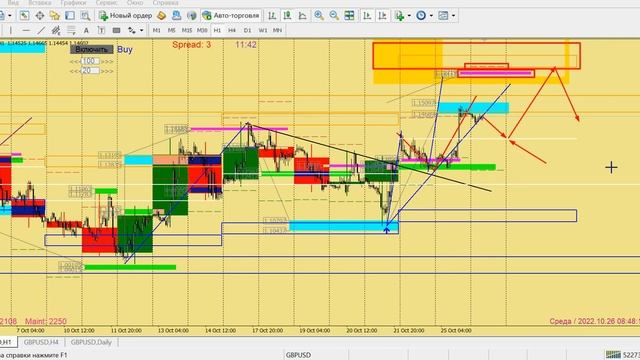
Task: Tile chart windows icon
Action: point(349,16)
